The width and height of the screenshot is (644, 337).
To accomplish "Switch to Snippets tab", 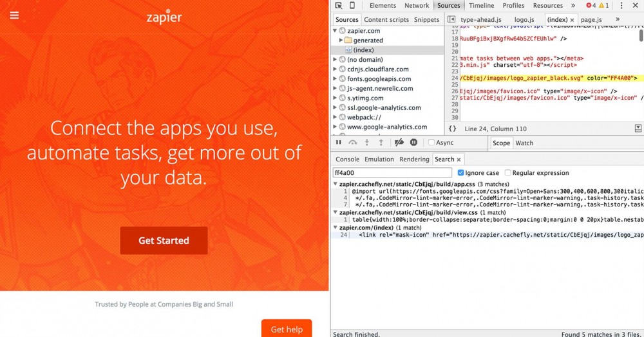I will [426, 20].
